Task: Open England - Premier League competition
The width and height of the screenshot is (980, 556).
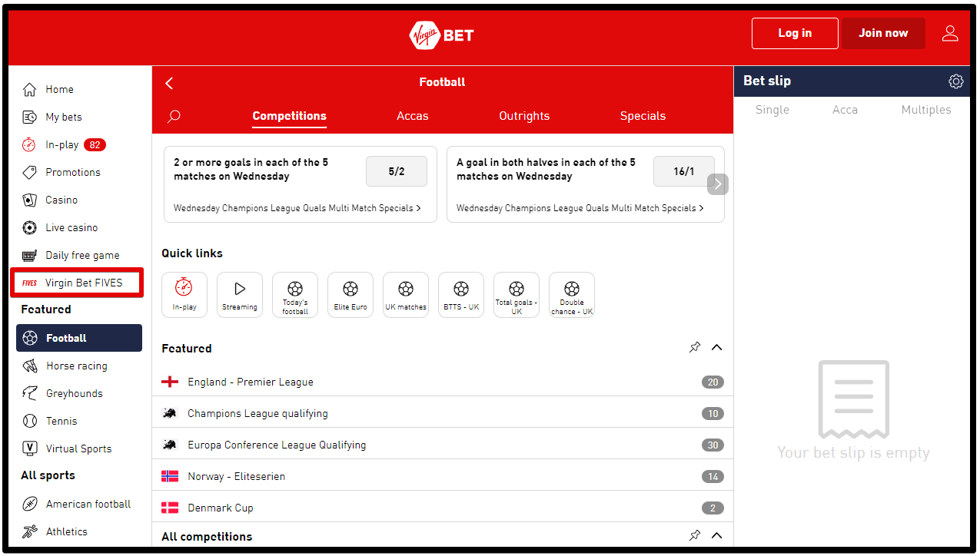Action: (x=443, y=382)
